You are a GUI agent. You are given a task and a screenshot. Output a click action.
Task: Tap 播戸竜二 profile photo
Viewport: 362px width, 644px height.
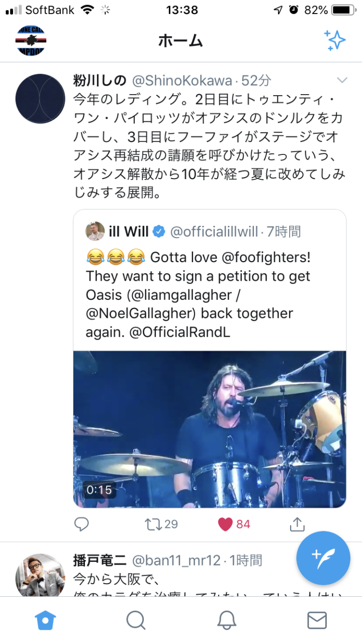pyautogui.click(x=40, y=576)
